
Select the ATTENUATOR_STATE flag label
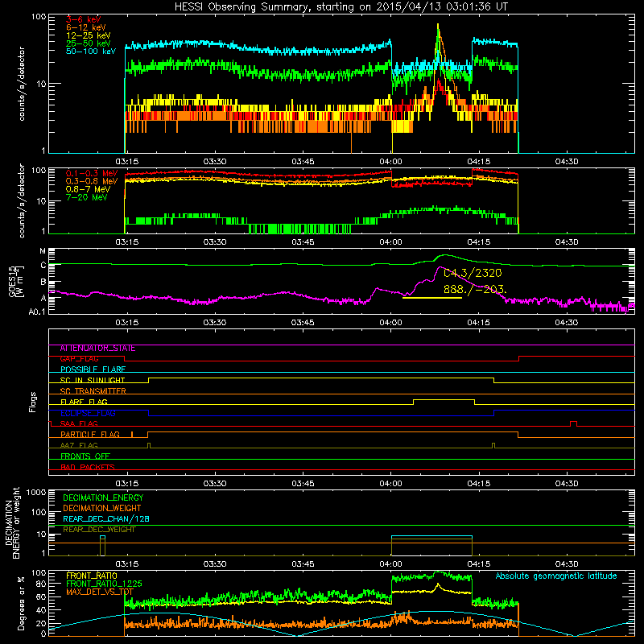pyautogui.click(x=97, y=349)
